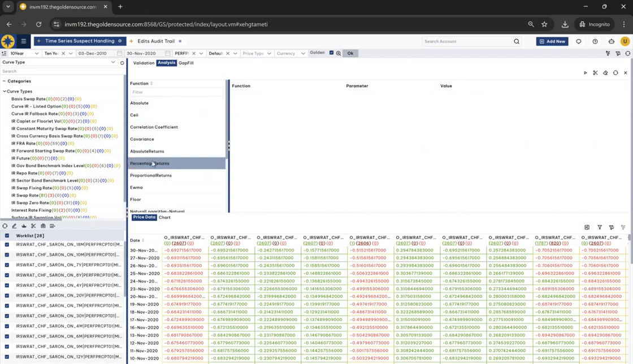Select the PercentageReturns function
The image size is (633, 364).
tap(177, 163)
